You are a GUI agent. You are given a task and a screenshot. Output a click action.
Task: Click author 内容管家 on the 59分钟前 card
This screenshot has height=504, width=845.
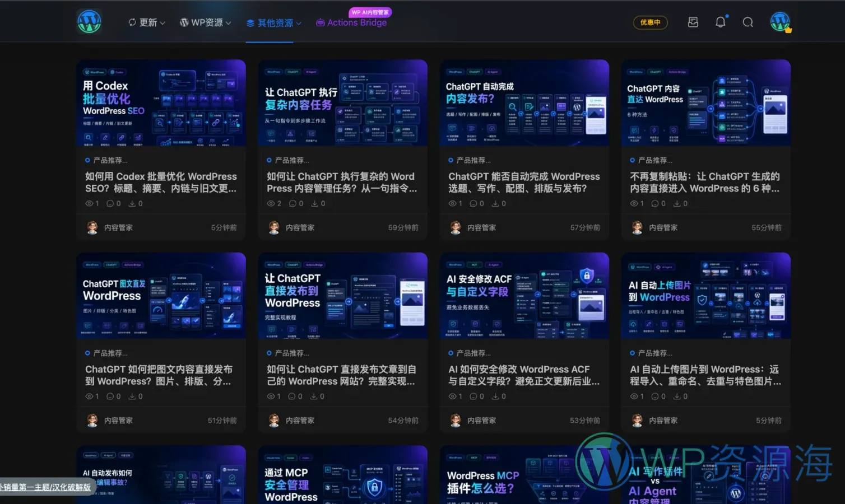[300, 228]
